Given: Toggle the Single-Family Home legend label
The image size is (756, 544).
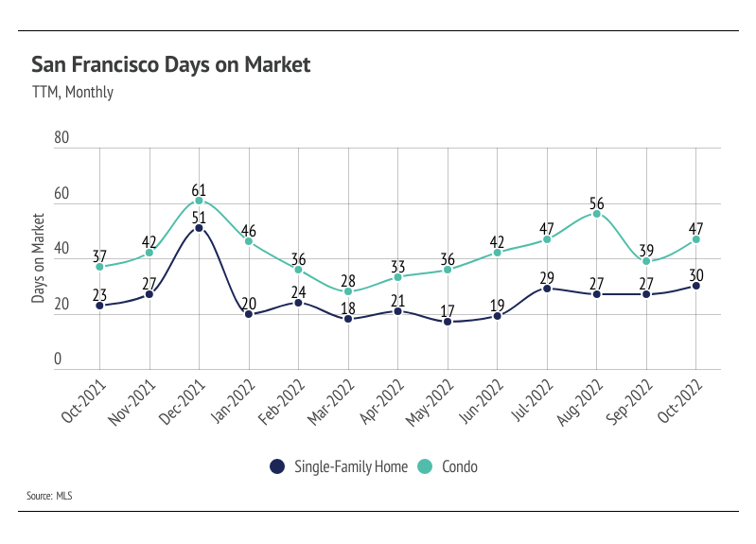Looking at the screenshot, I should click(x=351, y=466).
